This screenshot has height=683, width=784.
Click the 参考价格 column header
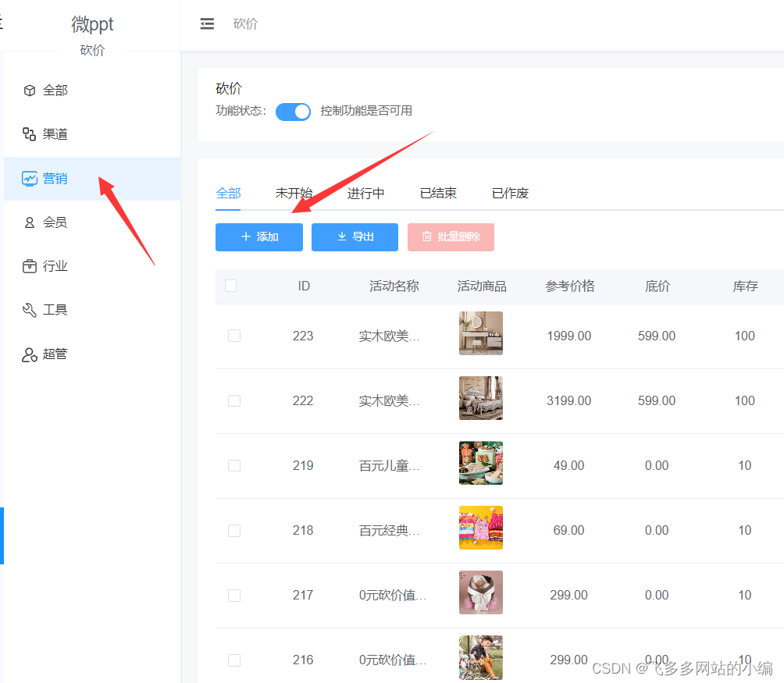[x=569, y=286]
